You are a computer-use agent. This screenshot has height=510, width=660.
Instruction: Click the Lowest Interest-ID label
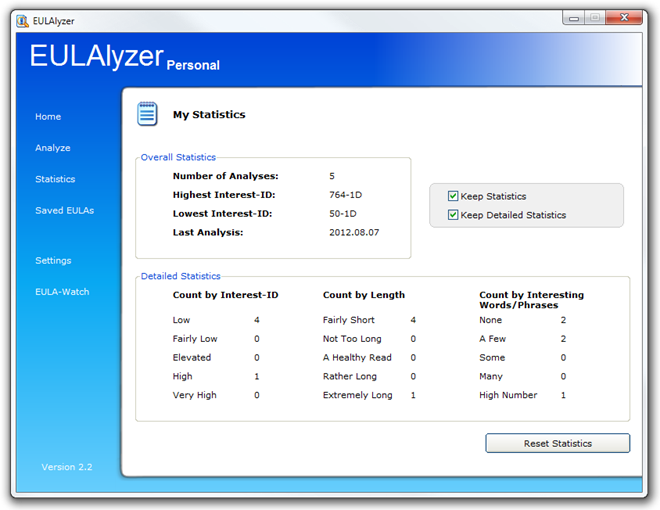pos(222,214)
